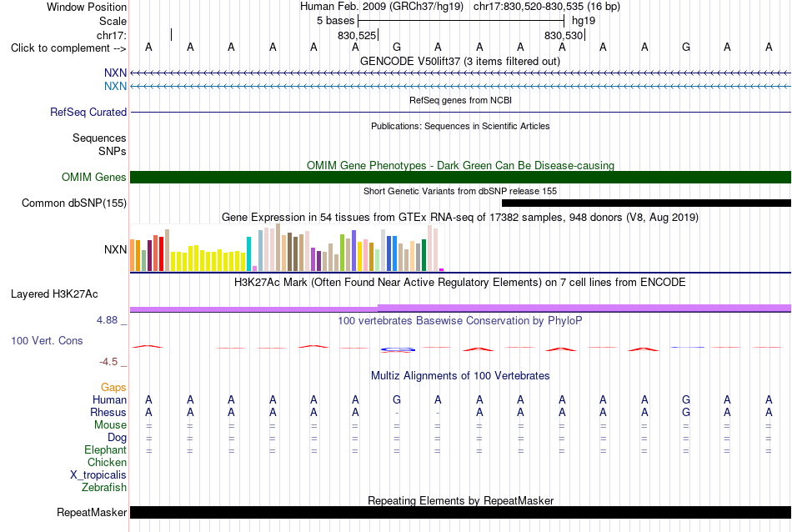792x532 pixels.
Task: Click the '-4.5' PhyloP lower axis value
Action: [108, 362]
